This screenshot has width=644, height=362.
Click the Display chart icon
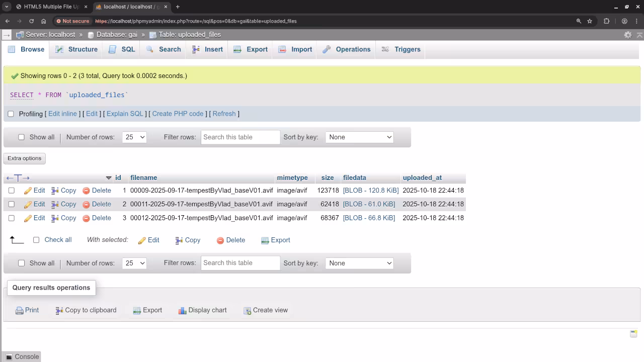click(182, 311)
